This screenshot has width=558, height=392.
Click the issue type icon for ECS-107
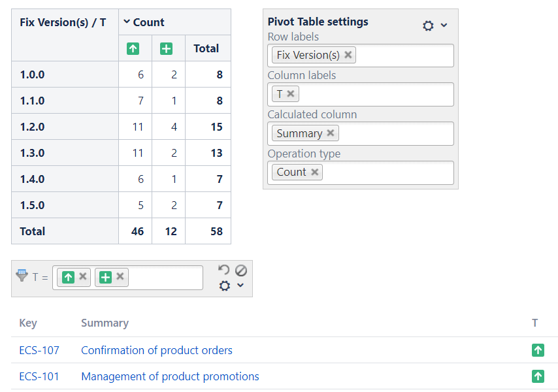click(538, 350)
